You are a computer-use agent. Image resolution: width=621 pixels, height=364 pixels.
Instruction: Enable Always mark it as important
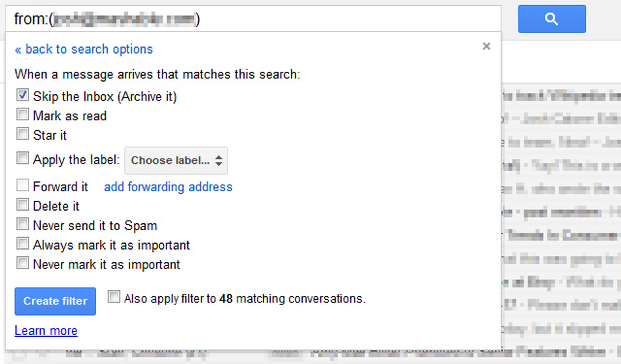[23, 243]
